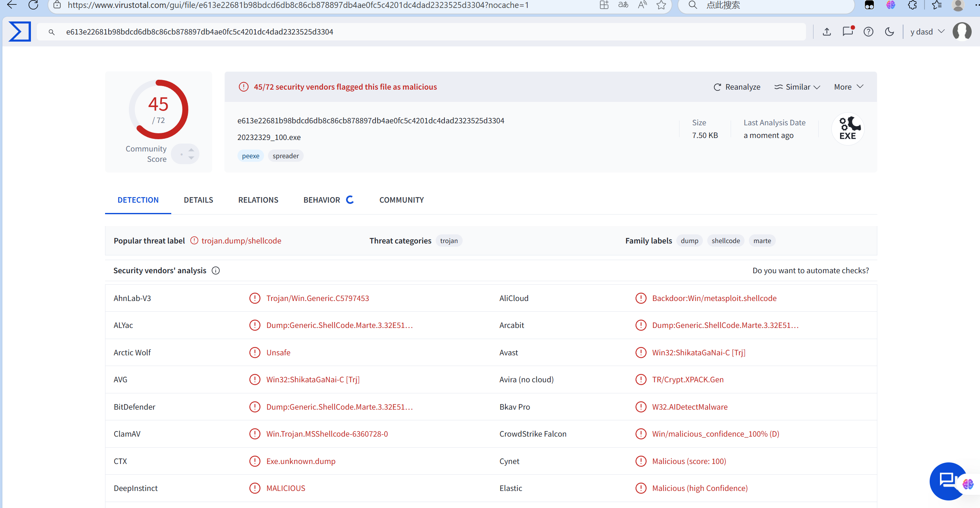
Task: Toggle dark mode moon icon
Action: (x=889, y=32)
